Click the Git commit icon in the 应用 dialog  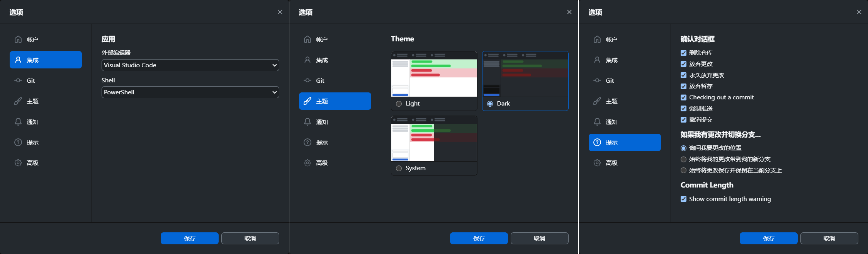(18, 80)
